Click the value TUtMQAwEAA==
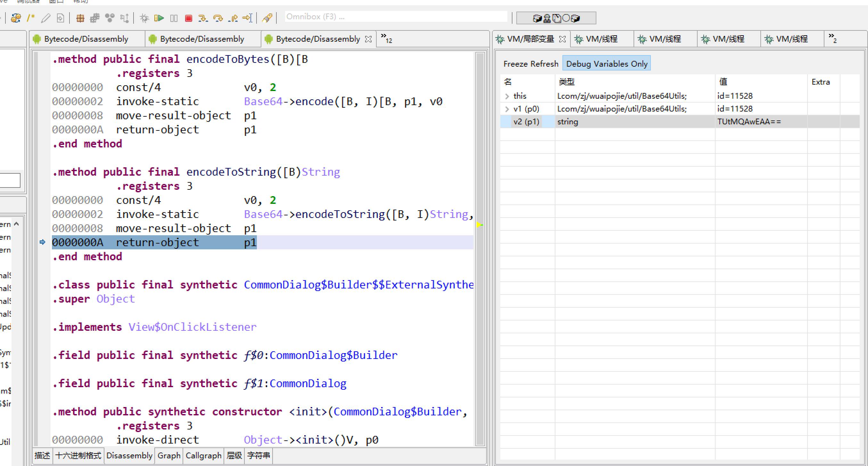Screen dimensions: 868x466 coord(749,122)
